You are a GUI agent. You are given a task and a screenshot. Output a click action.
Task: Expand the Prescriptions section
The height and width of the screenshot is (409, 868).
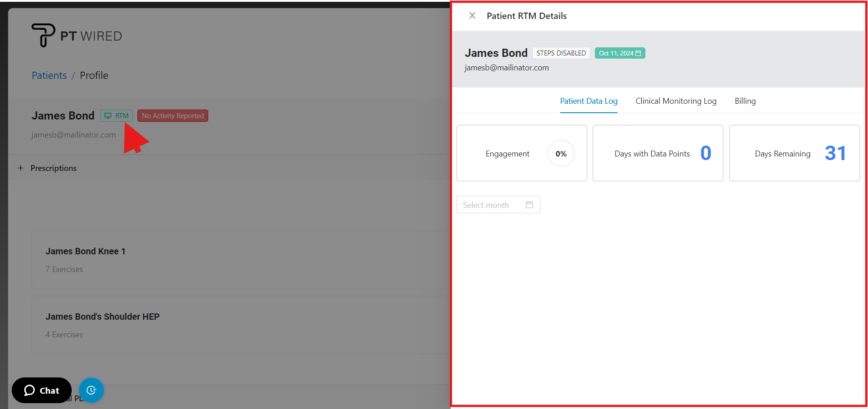coord(21,168)
